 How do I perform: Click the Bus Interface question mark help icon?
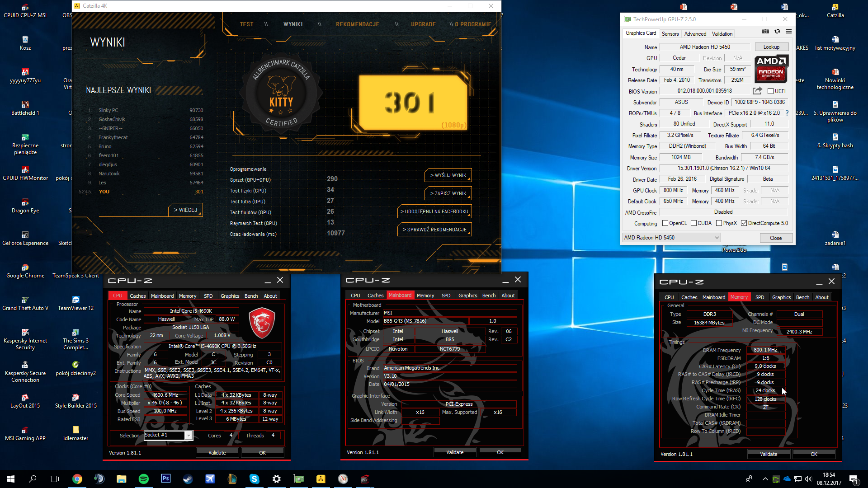coord(787,113)
